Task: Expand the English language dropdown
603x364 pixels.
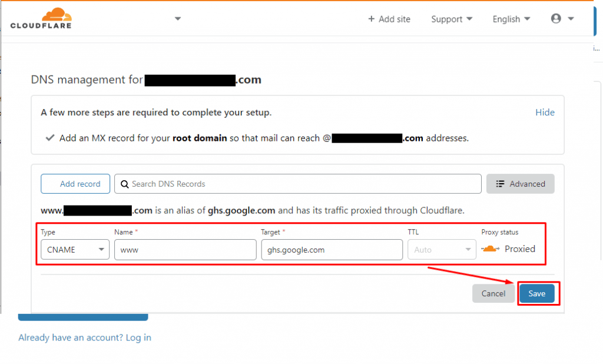Action: click(510, 19)
